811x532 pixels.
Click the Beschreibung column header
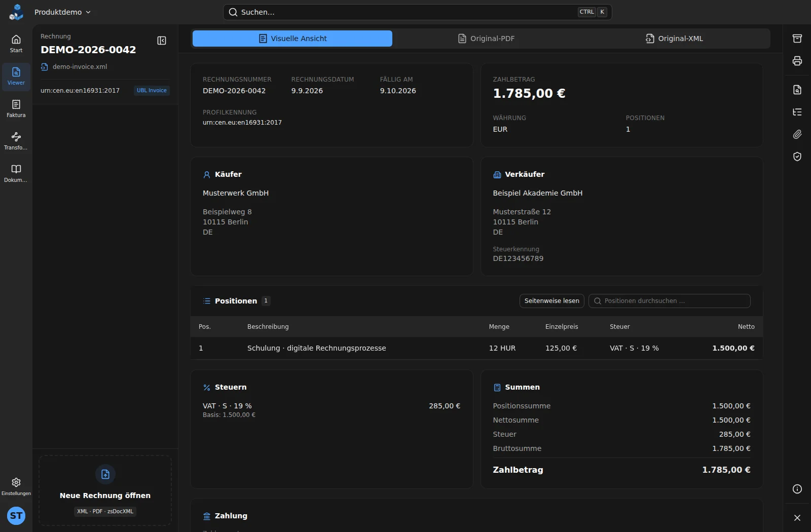tap(268, 327)
